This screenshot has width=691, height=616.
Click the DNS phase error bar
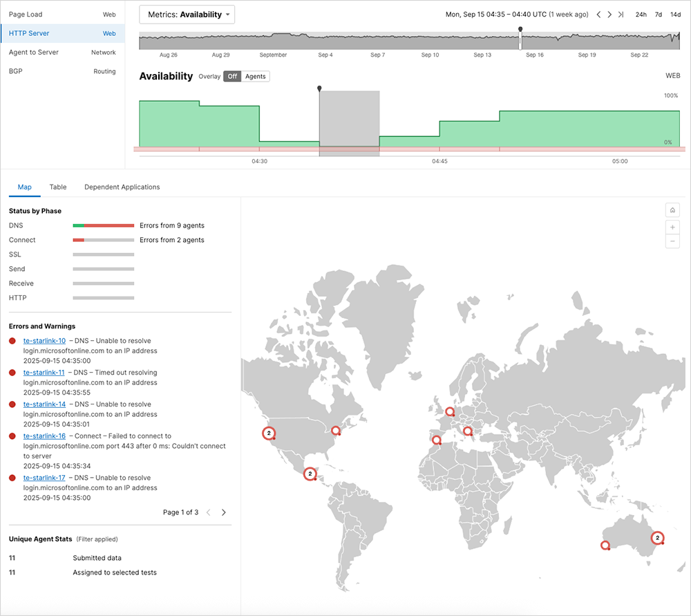103,225
